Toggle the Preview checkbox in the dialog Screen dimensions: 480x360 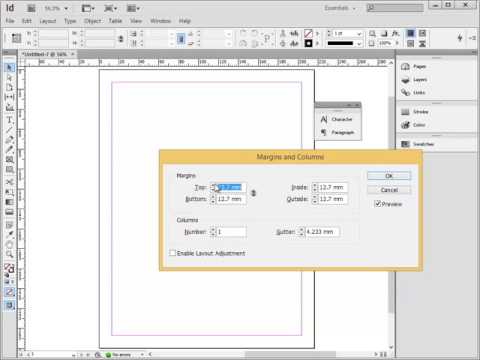point(378,204)
